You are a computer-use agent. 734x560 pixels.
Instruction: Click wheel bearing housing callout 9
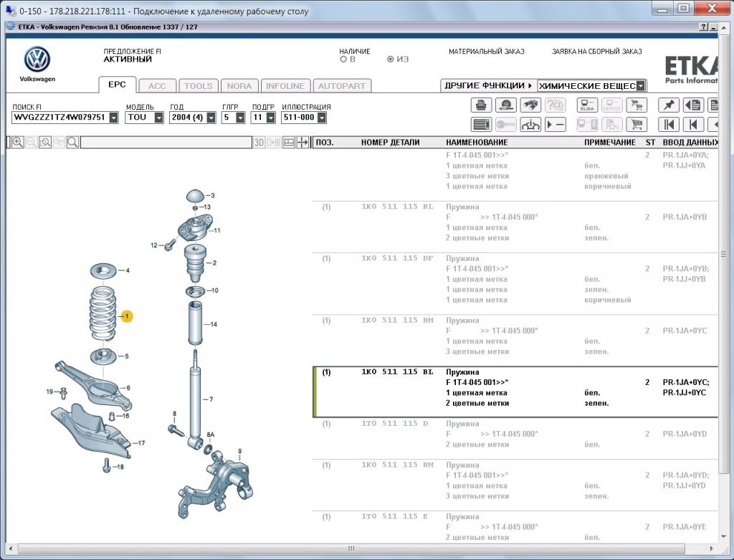[239, 452]
